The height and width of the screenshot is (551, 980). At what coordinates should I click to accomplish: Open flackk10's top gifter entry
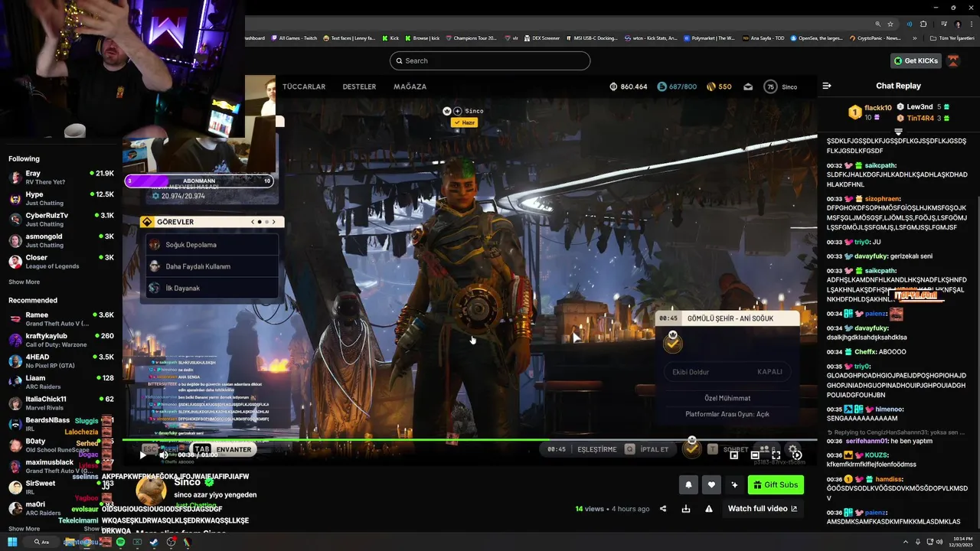(871, 112)
